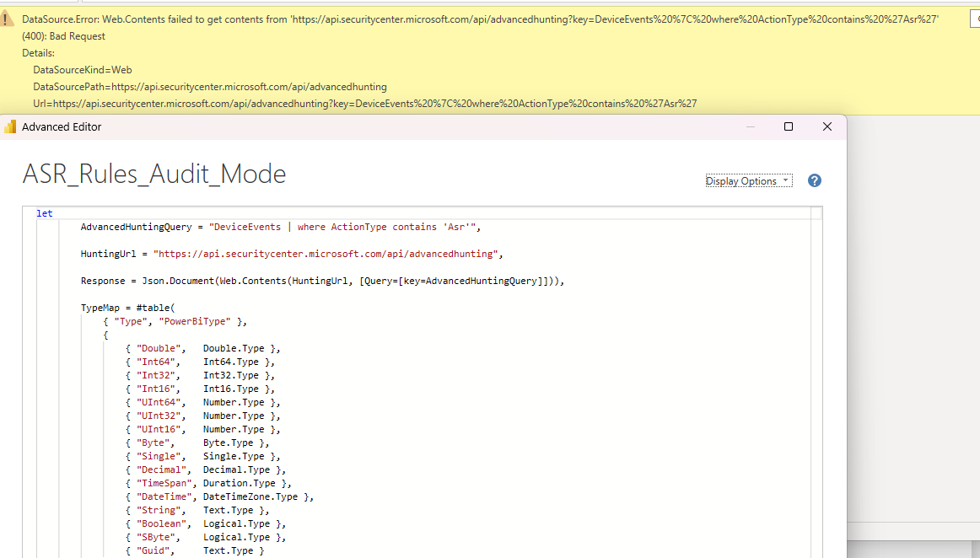
Task: Click the "Double" type mapping row
Action: pos(203,348)
